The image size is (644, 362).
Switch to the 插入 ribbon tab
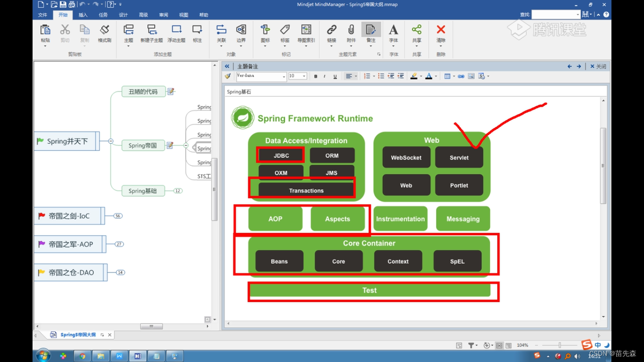[x=83, y=15]
